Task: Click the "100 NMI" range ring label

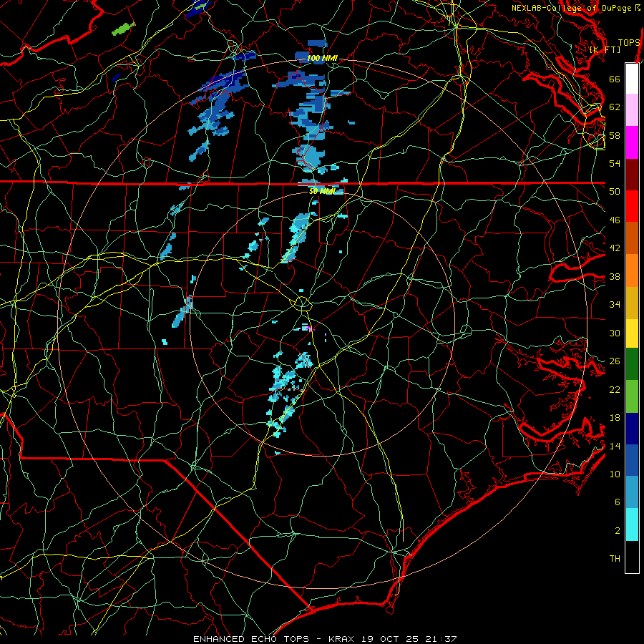Action: 322,59
